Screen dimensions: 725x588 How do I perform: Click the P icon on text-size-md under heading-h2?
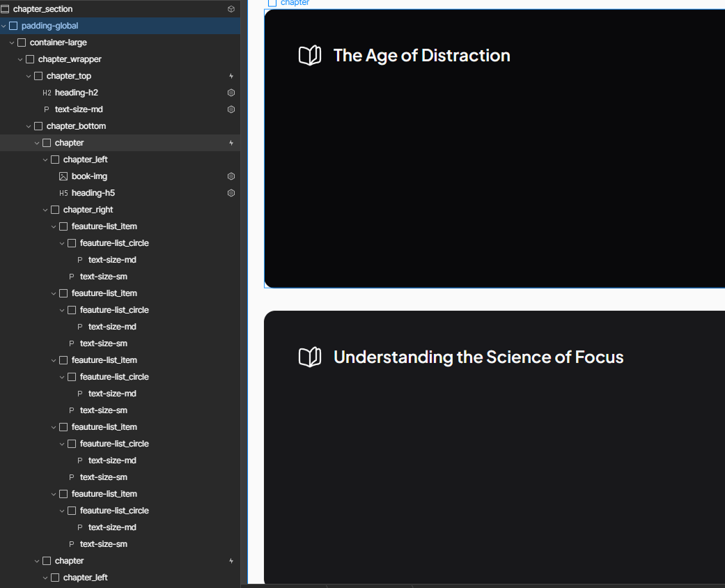pyautogui.click(x=46, y=109)
